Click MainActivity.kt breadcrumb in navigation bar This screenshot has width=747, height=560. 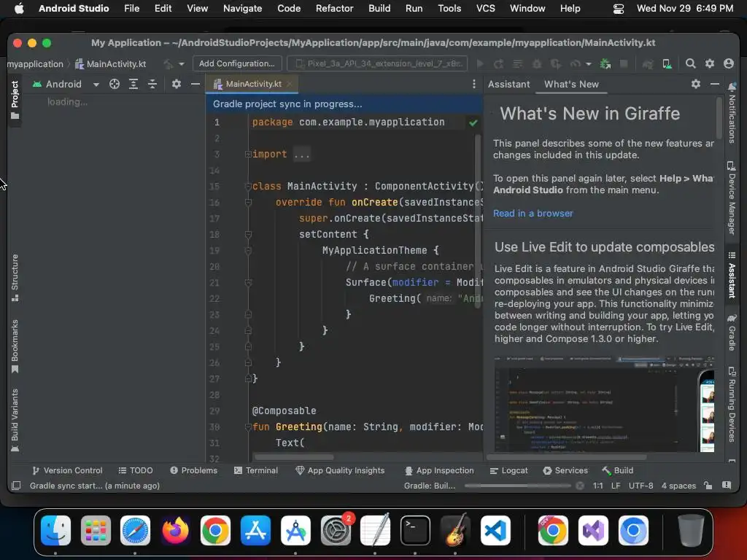tap(111, 64)
